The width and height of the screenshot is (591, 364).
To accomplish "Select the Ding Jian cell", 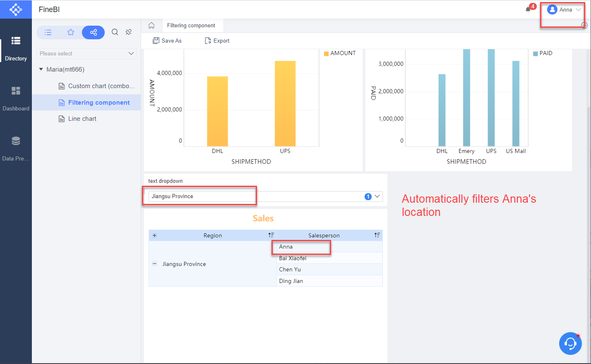I will pos(329,281).
